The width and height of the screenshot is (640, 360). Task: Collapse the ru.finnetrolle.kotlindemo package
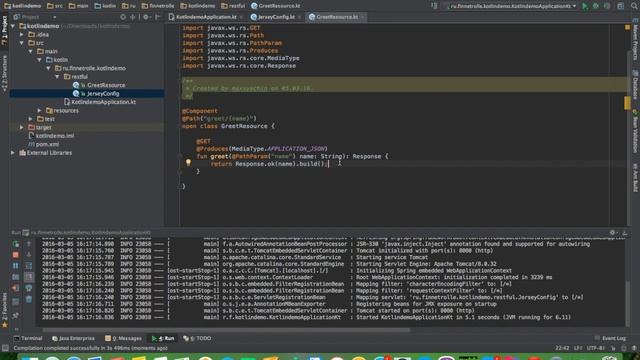pyautogui.click(x=49, y=68)
